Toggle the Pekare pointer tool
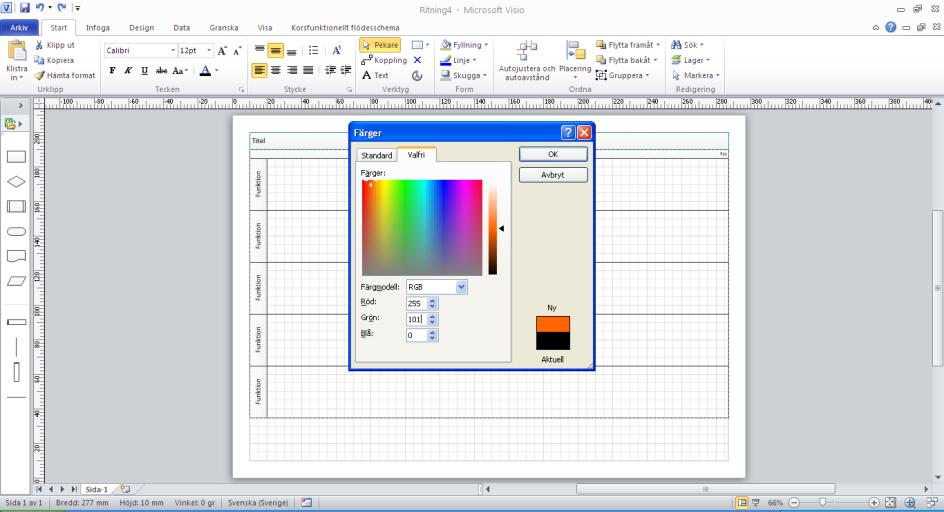The width and height of the screenshot is (944, 512). [380, 45]
